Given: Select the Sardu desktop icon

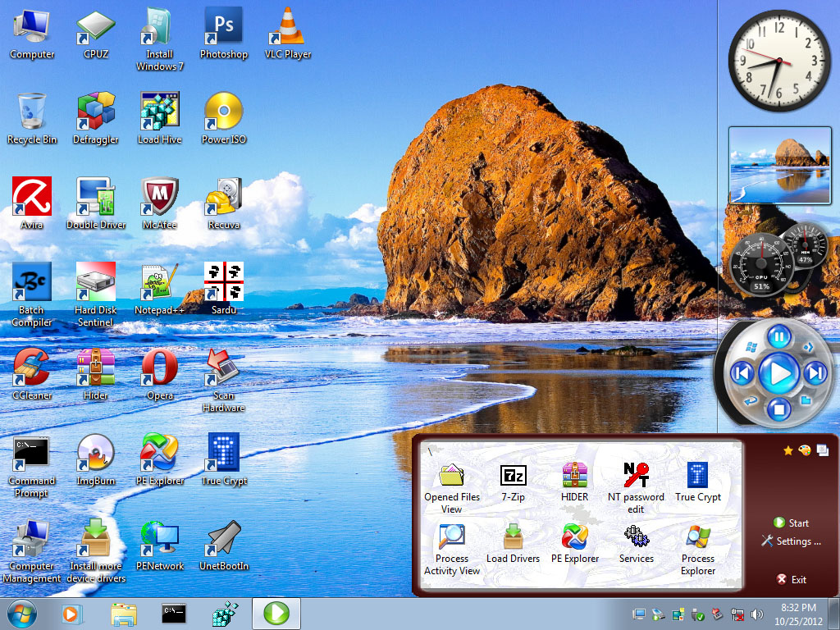Looking at the screenshot, I should pyautogui.click(x=223, y=289).
